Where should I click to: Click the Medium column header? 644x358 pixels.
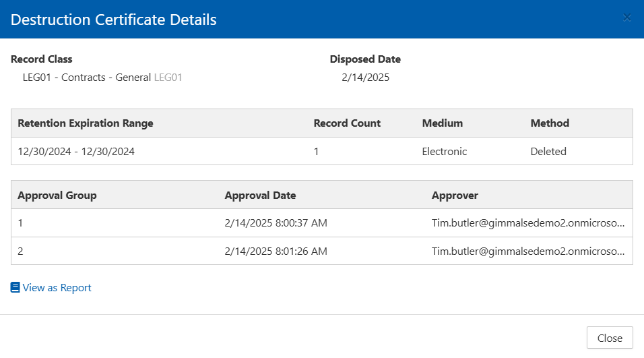click(443, 123)
